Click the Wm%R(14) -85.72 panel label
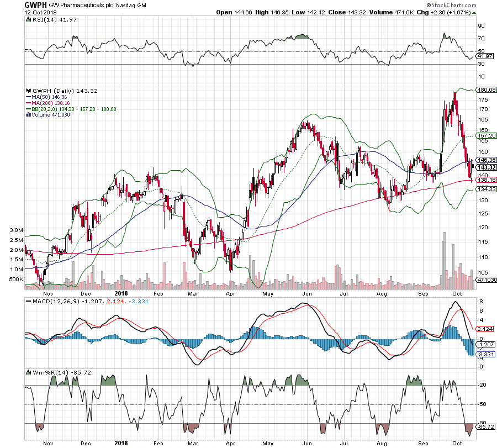 point(62,372)
